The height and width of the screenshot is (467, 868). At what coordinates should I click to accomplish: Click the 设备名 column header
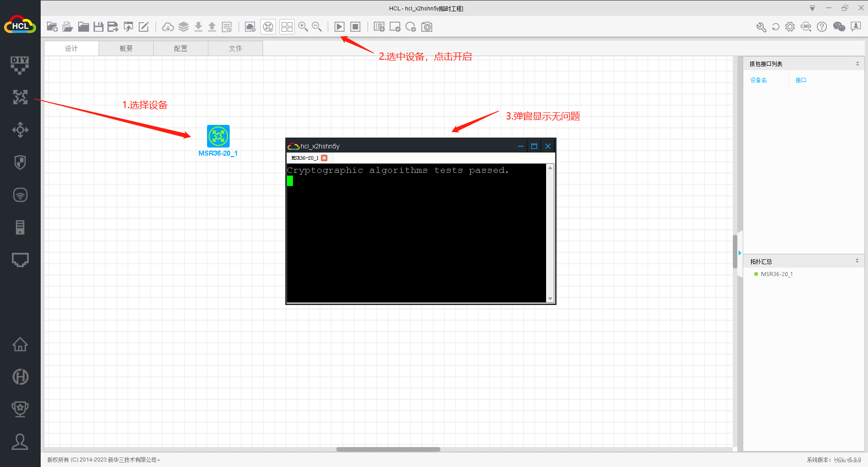(759, 80)
